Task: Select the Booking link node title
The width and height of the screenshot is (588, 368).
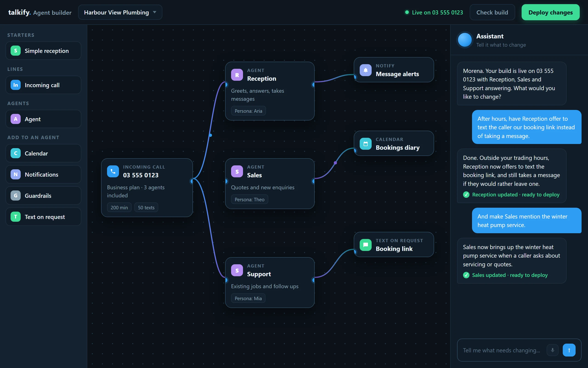Action: point(394,249)
